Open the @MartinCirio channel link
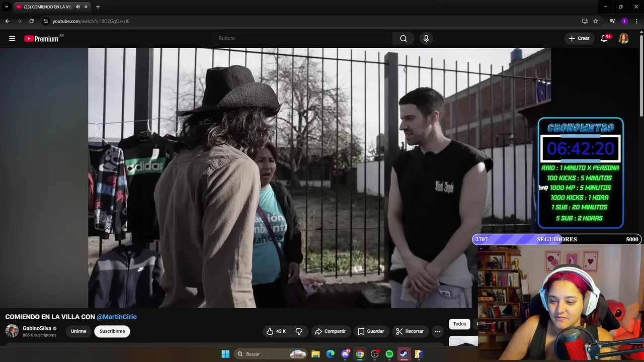This screenshot has width=644, height=362. [117, 317]
